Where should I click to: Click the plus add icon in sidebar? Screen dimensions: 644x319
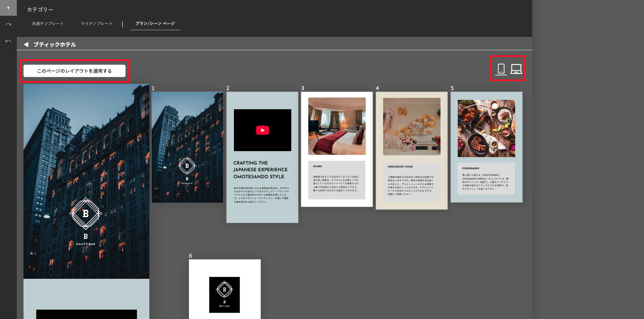click(x=8, y=8)
